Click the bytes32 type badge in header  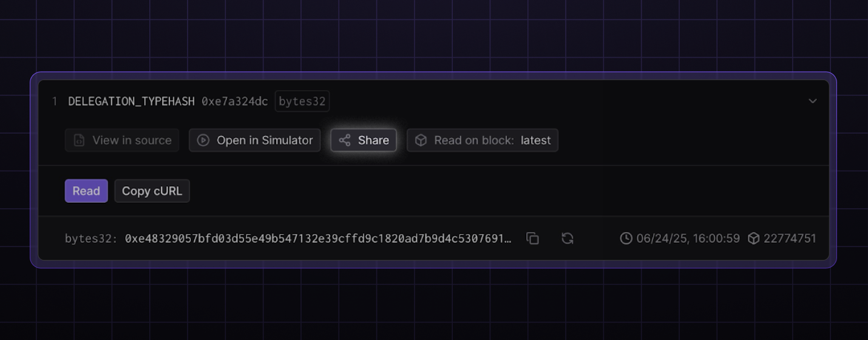click(302, 101)
